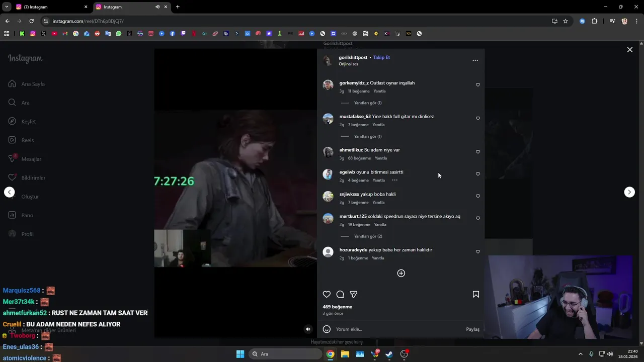Open the Facebook bookmark
Viewport: 644px width, 362px height.
[172, 34]
